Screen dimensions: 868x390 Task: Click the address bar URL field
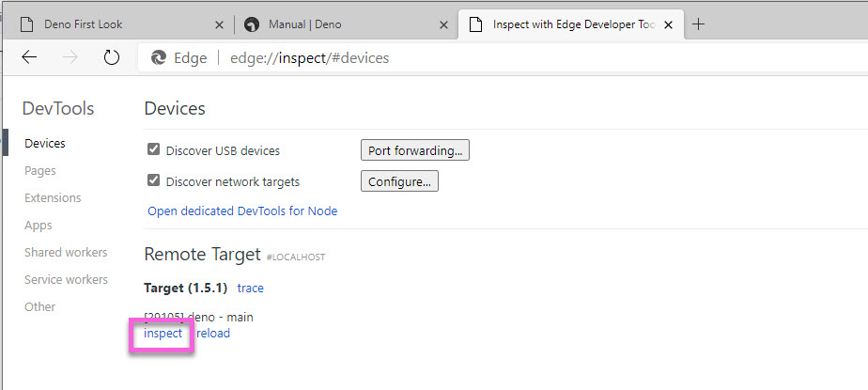(470, 57)
